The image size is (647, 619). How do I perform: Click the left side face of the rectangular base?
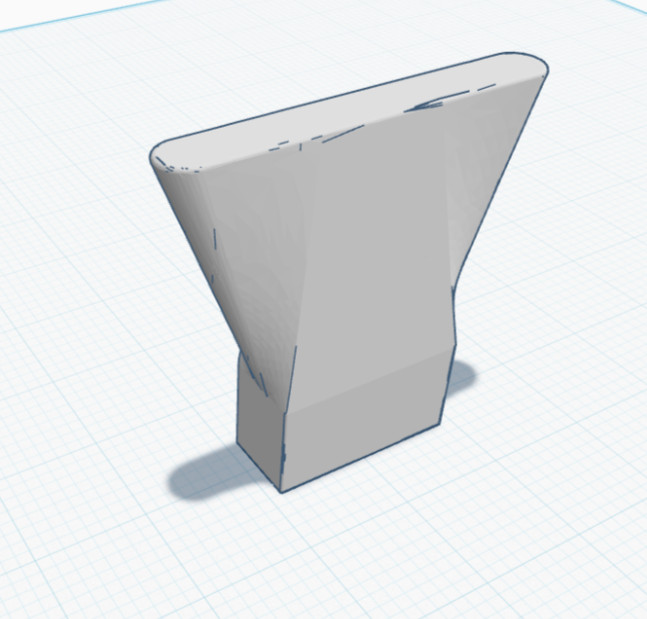tap(258, 420)
